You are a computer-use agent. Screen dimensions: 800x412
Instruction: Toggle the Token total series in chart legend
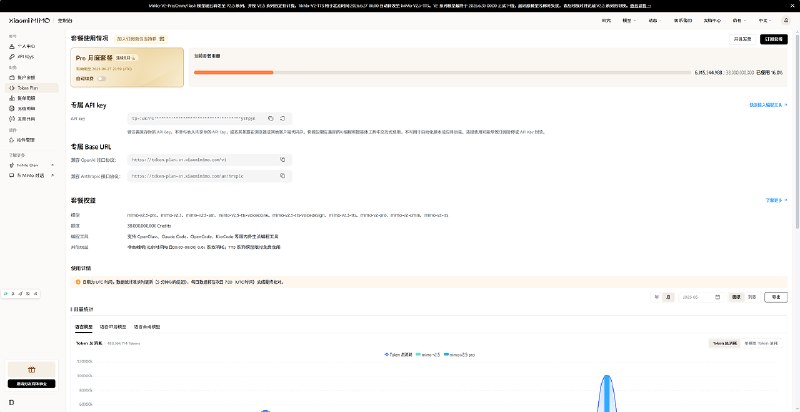coord(398,354)
